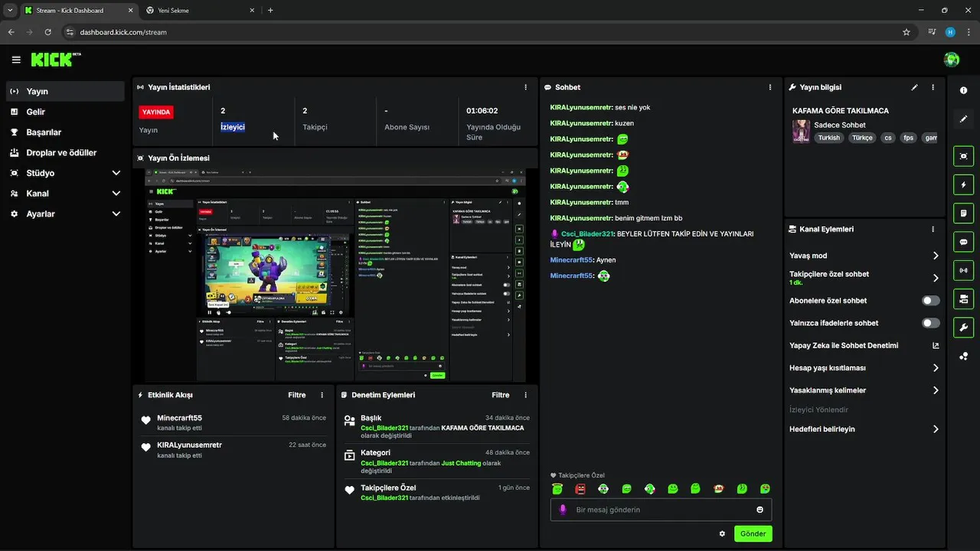
Task: Click username Minecrarft55 saying Aynen in chat
Action: click(571, 260)
